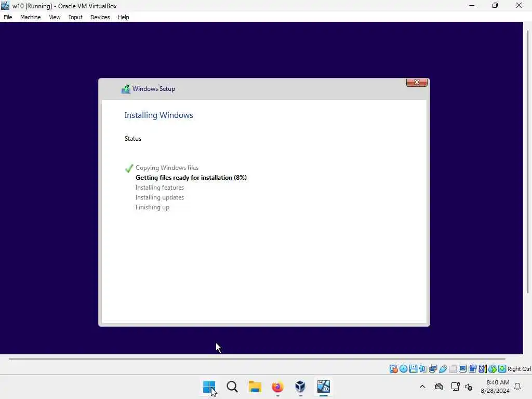Close the VirtualBox VM window
This screenshot has height=399, width=532.
coord(519,5)
